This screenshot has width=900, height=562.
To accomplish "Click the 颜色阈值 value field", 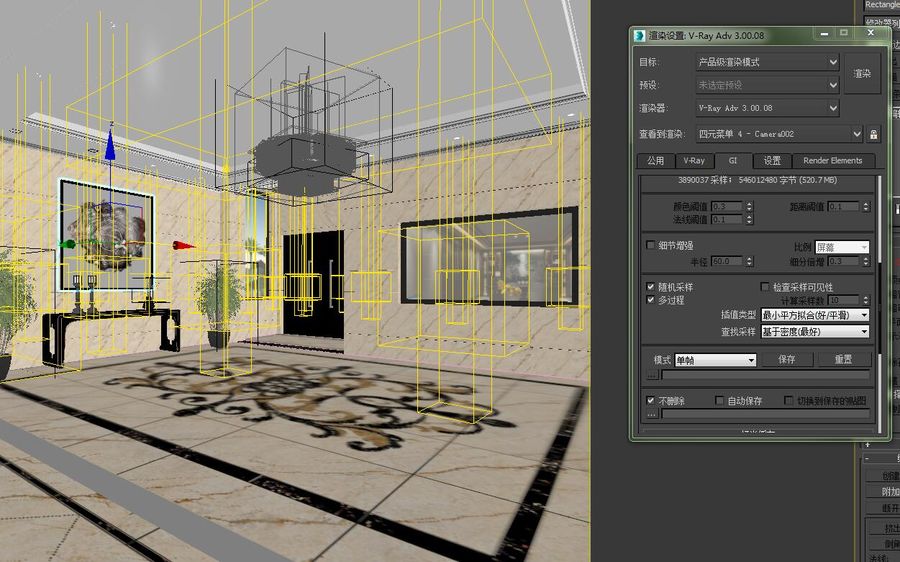I will (x=727, y=206).
